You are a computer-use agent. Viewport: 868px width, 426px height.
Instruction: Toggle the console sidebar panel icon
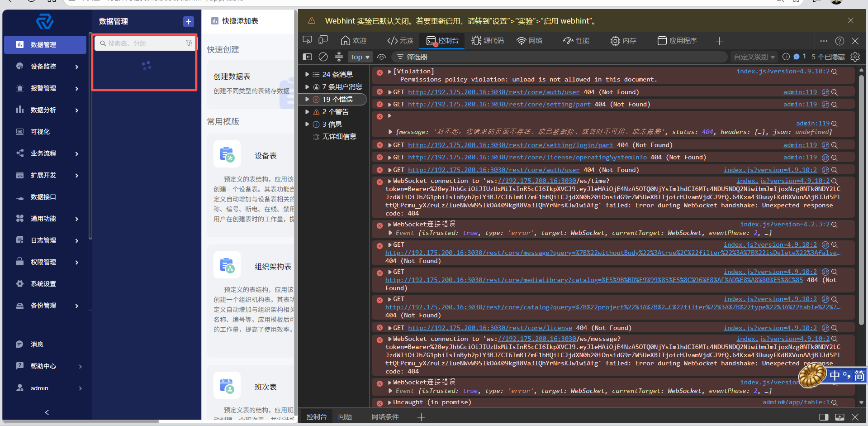tap(308, 57)
